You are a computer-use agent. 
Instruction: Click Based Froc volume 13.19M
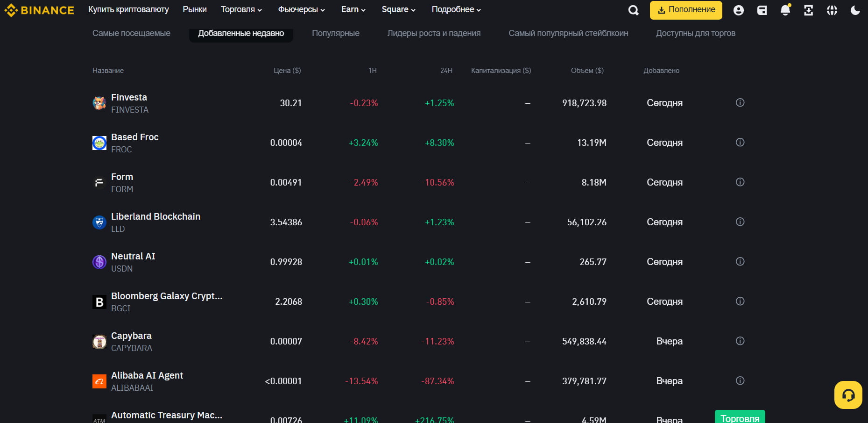[592, 143]
